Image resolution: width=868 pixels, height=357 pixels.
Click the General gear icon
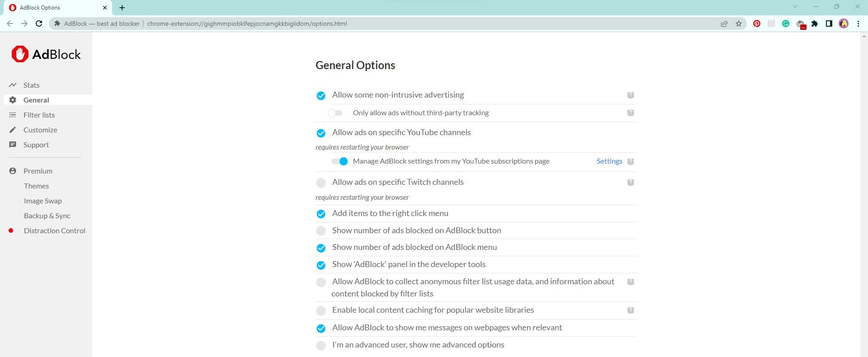pyautogui.click(x=13, y=100)
